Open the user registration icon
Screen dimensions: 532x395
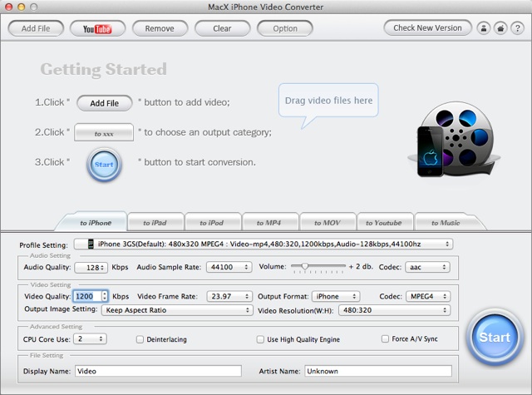pyautogui.click(x=484, y=28)
